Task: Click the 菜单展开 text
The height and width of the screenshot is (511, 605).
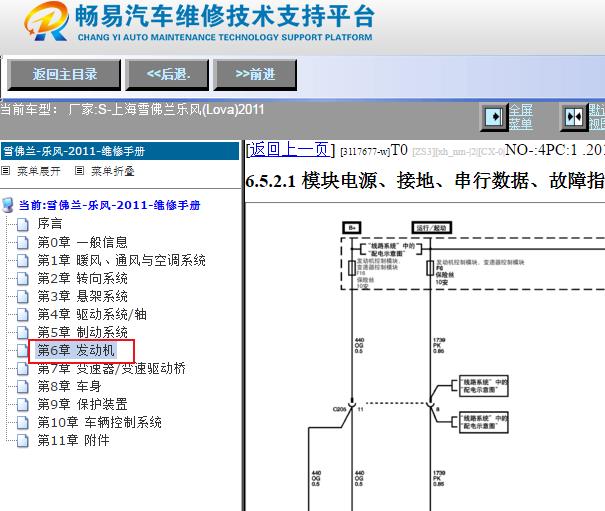Action: tap(39, 171)
